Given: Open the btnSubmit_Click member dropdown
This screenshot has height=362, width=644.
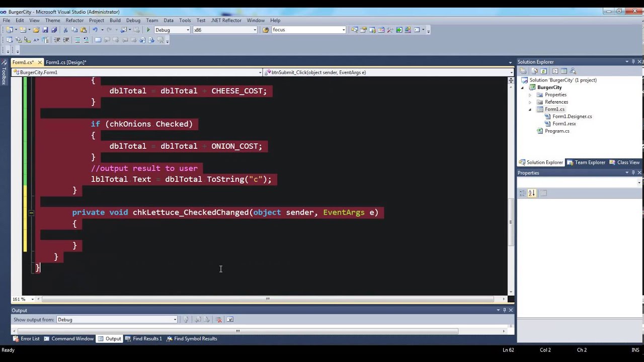Looking at the screenshot, I should [511, 72].
